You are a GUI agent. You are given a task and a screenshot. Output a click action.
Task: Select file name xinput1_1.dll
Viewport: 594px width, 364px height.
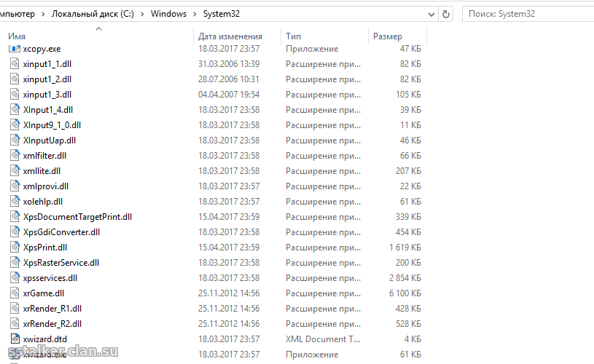47,64
